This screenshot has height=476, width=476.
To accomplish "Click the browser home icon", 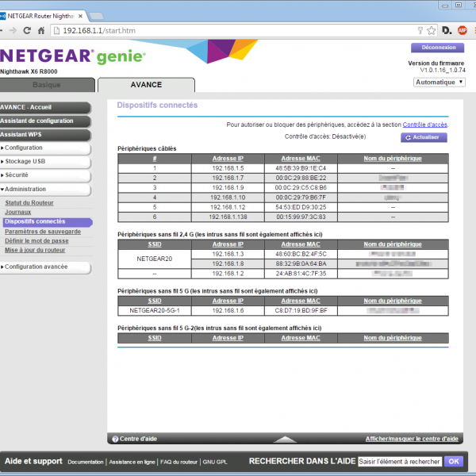I will pos(42,30).
